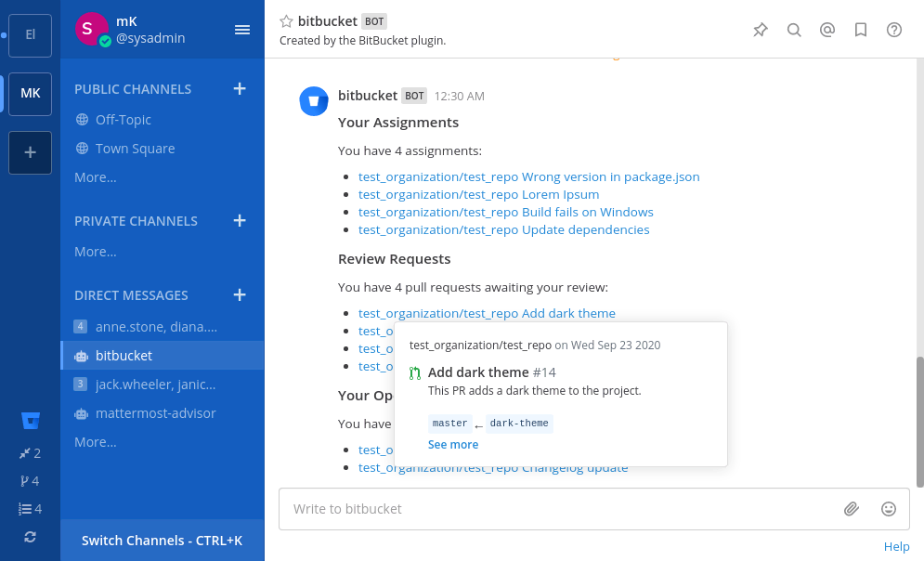Show more direct messages
The height and width of the screenshot is (561, 924).
pyautogui.click(x=96, y=442)
